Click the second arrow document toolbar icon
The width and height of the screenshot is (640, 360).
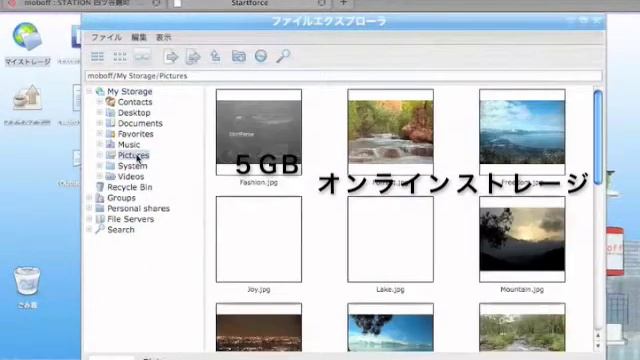click(193, 56)
